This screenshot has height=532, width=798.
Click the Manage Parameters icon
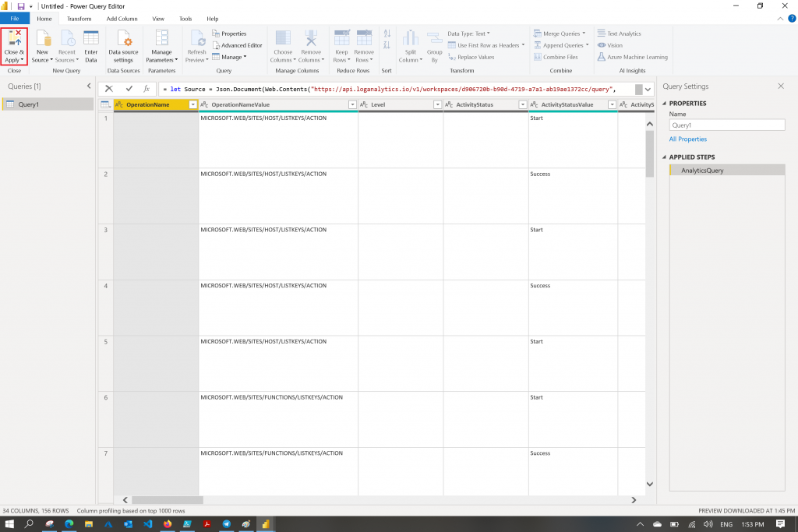(x=162, y=39)
